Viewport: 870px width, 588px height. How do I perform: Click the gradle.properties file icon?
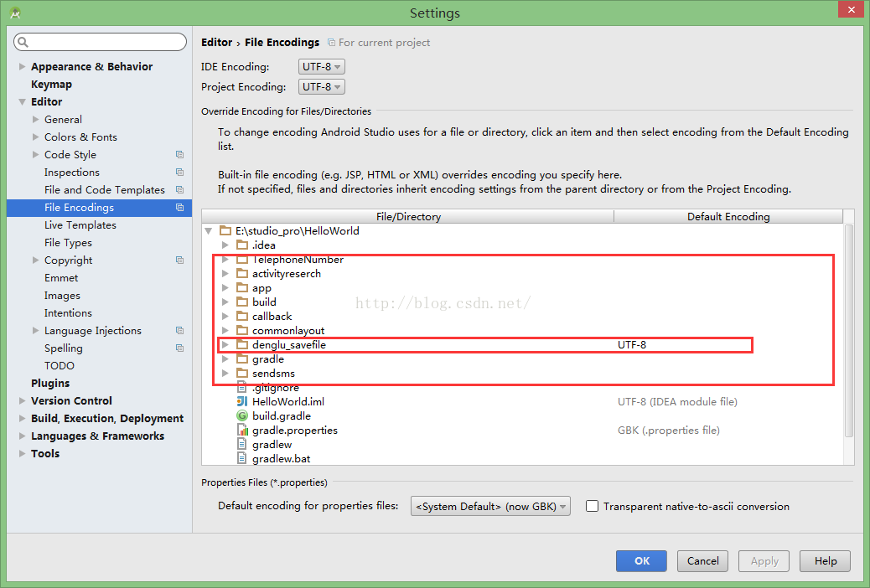click(242, 430)
